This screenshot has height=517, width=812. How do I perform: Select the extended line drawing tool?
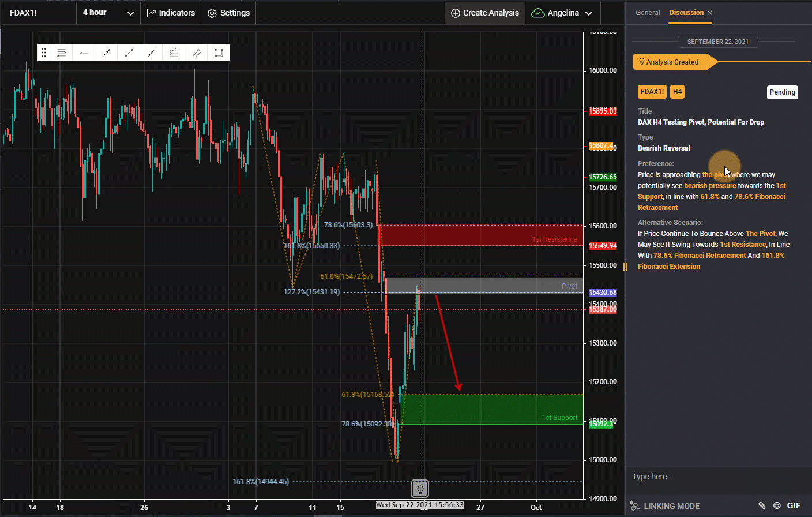(151, 53)
